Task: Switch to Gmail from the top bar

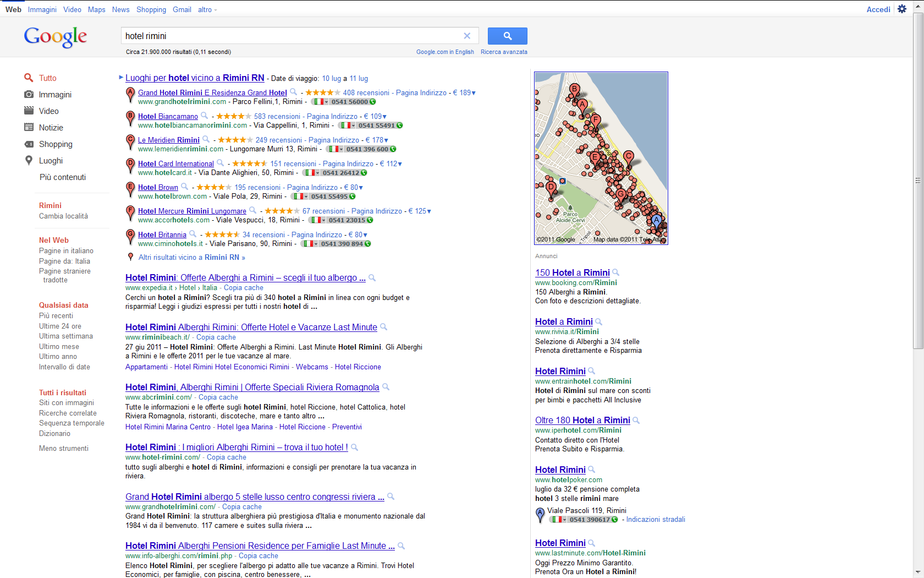Action: pos(182,9)
